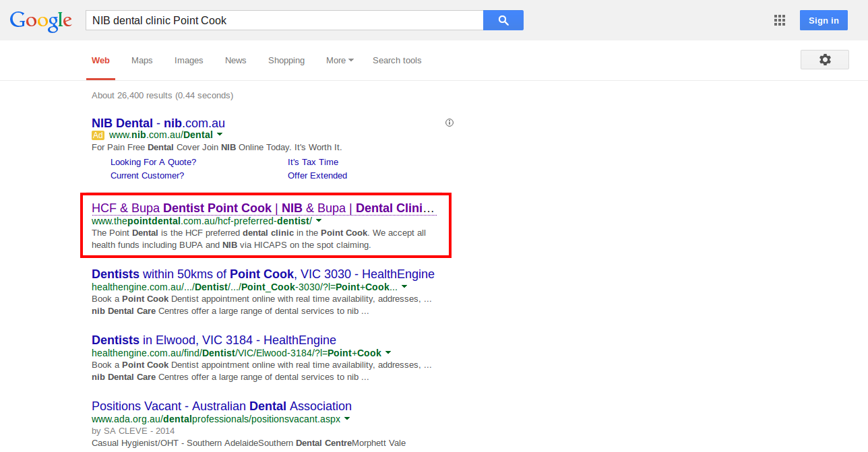868x452 pixels.
Task: Switch to the Images tab
Action: tap(189, 61)
